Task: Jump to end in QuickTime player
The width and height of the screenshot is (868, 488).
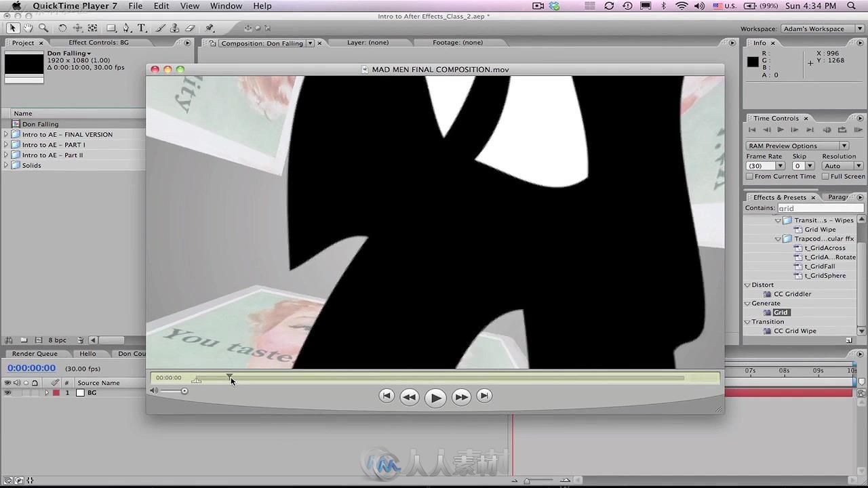Action: pyautogui.click(x=484, y=396)
